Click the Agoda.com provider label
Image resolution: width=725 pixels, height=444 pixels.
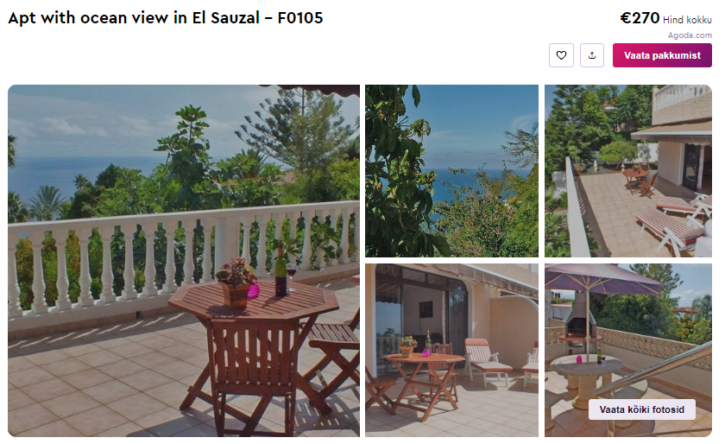(689, 35)
